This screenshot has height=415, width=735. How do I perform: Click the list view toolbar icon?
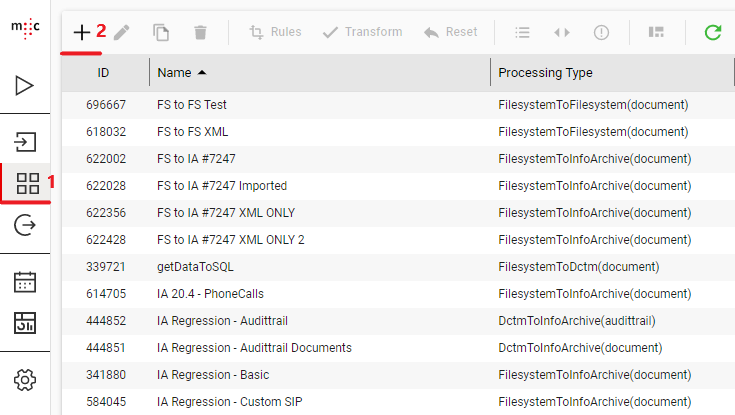coord(522,32)
